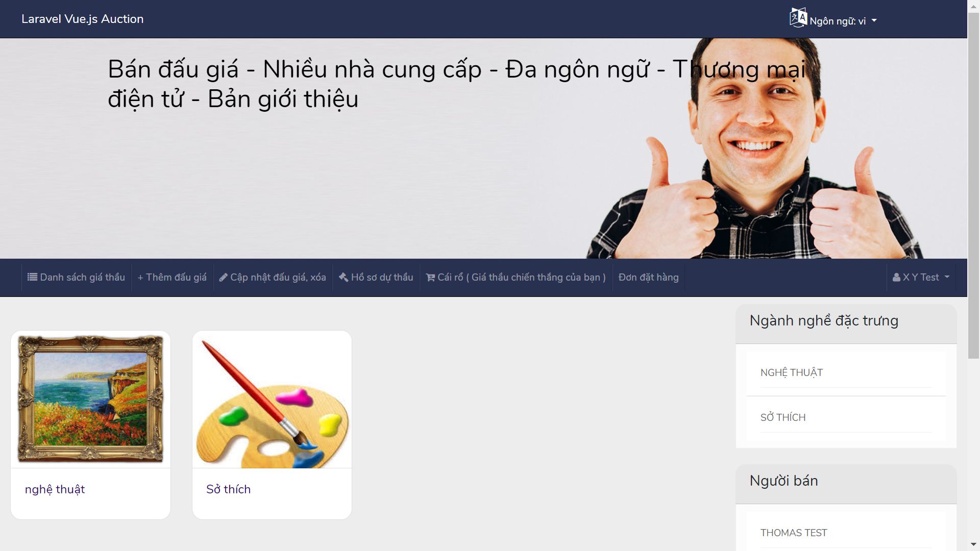Expand the X Y Test user menu arrow

coord(947,277)
